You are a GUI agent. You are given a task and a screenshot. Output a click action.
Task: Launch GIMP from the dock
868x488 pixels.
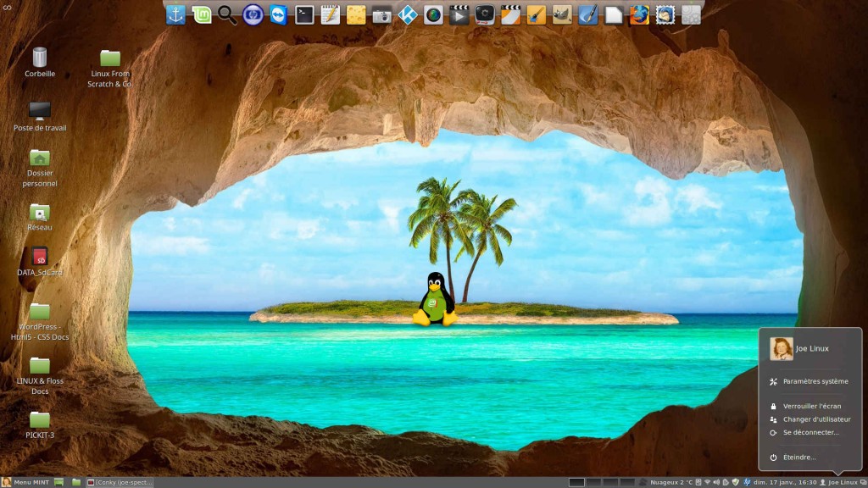[x=562, y=14]
